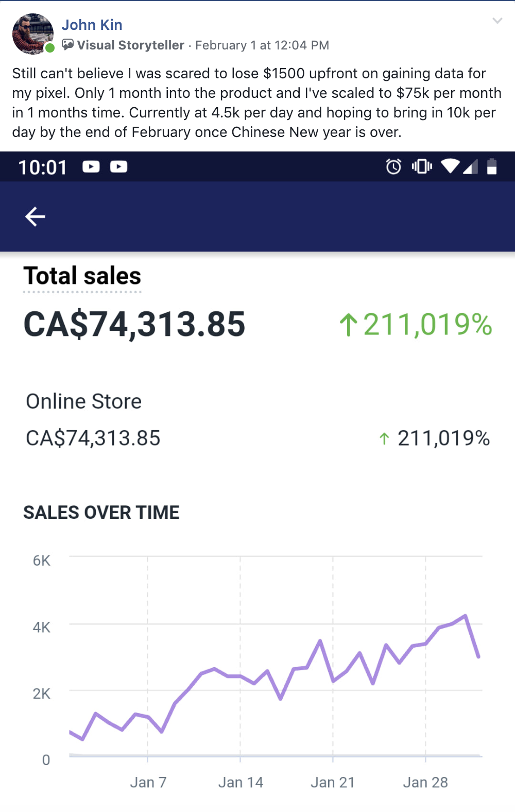Viewport: 515px width, 812px height.
Task: Tap the alarm clock status icon
Action: pyautogui.click(x=393, y=166)
